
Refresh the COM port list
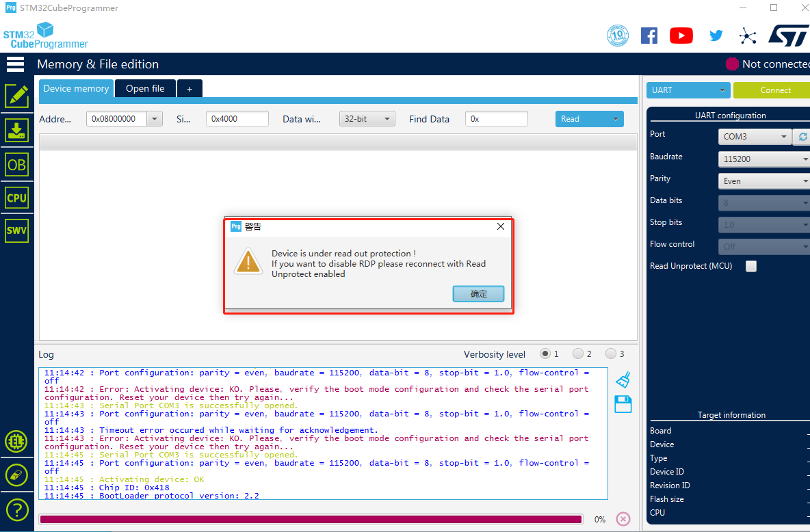802,136
